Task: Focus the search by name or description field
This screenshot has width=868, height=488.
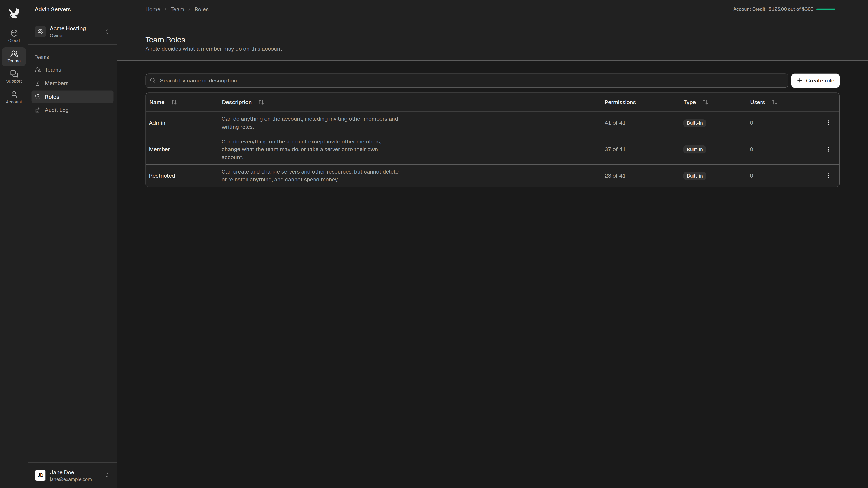Action: click(x=467, y=80)
